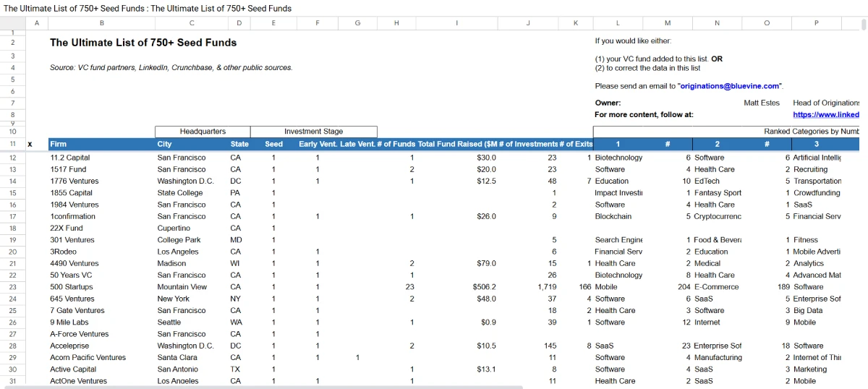Click the City column header cell

191,144
